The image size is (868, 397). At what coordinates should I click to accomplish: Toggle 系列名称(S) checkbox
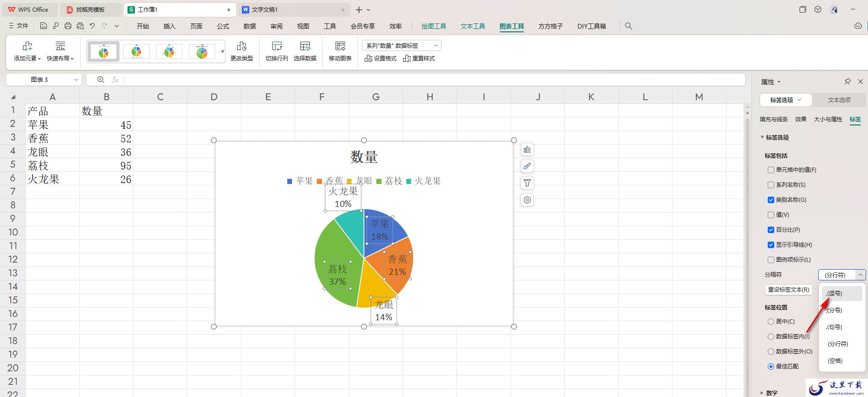pos(771,185)
